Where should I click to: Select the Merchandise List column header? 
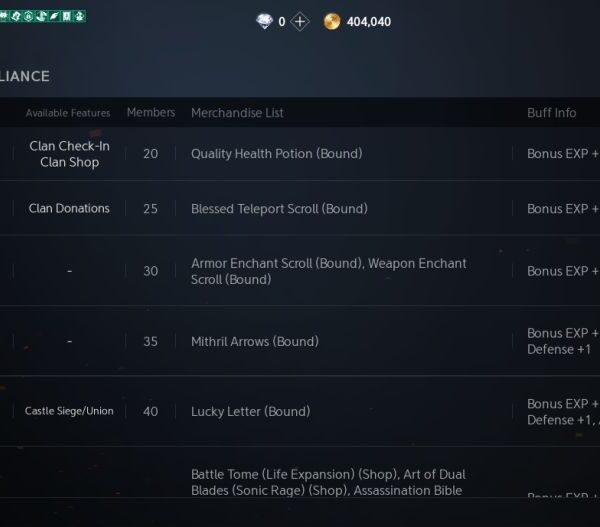237,113
